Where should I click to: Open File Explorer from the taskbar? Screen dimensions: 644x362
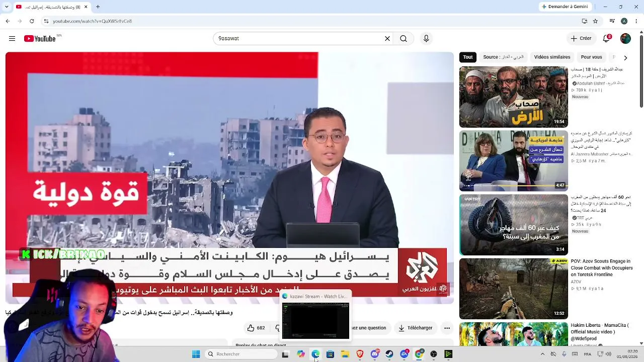click(x=345, y=354)
